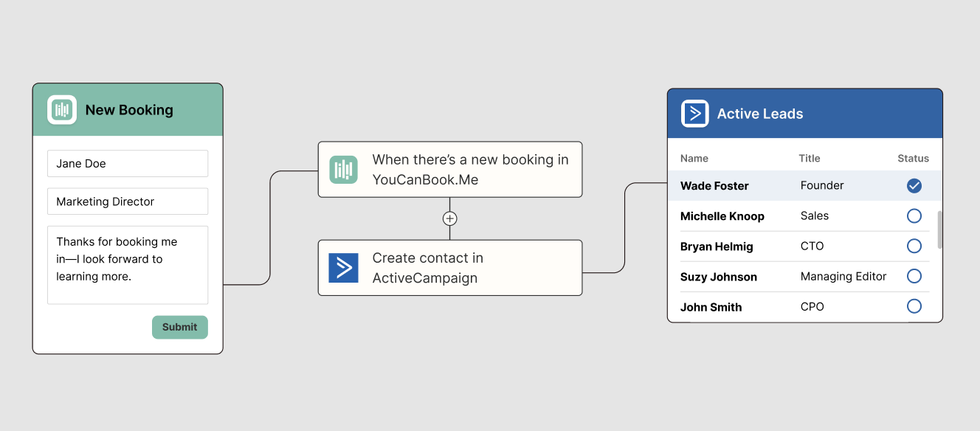
Task: Click the CPO title cell
Action: tap(812, 307)
